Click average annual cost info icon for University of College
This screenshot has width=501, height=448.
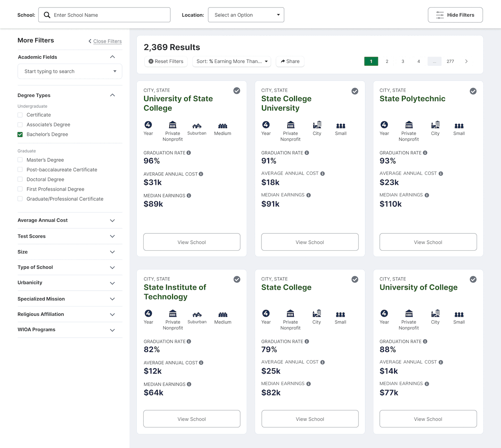pos(441,362)
